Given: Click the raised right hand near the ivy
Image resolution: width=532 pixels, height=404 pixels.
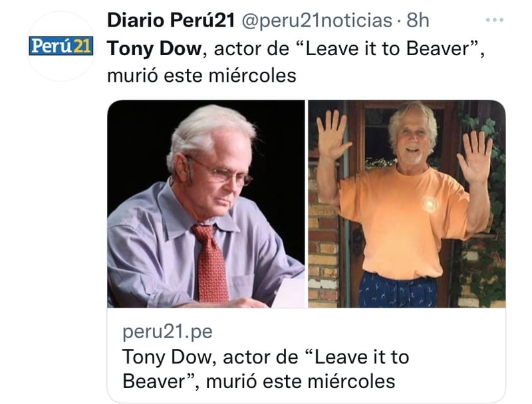Looking at the screenshot, I should point(475,156).
